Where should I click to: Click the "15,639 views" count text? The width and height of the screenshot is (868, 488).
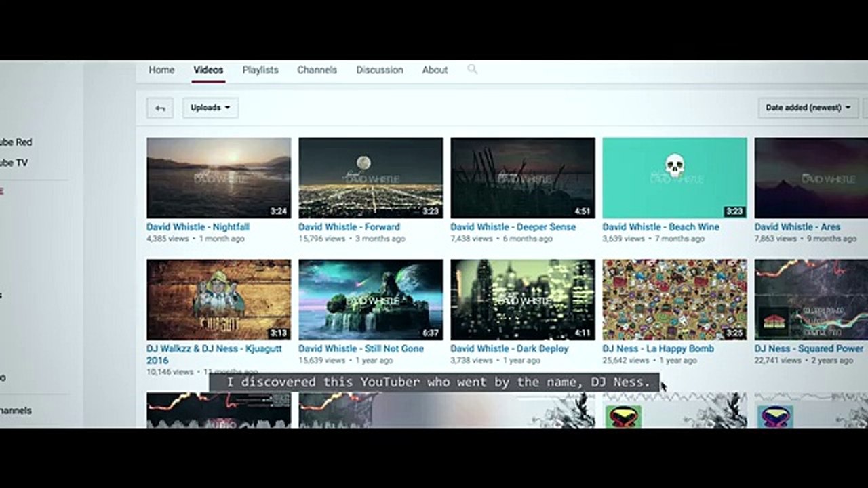tap(321, 361)
